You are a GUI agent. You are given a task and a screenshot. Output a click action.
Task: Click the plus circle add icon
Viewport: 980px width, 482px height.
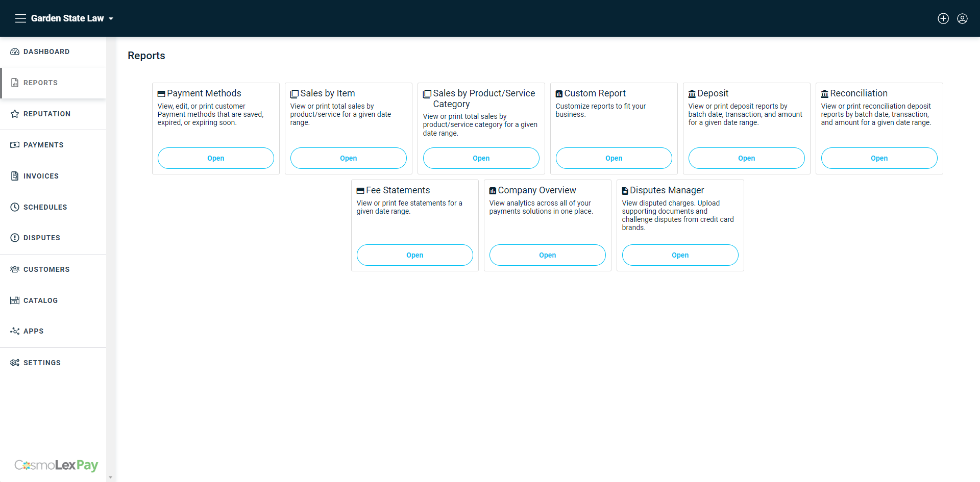(x=943, y=18)
